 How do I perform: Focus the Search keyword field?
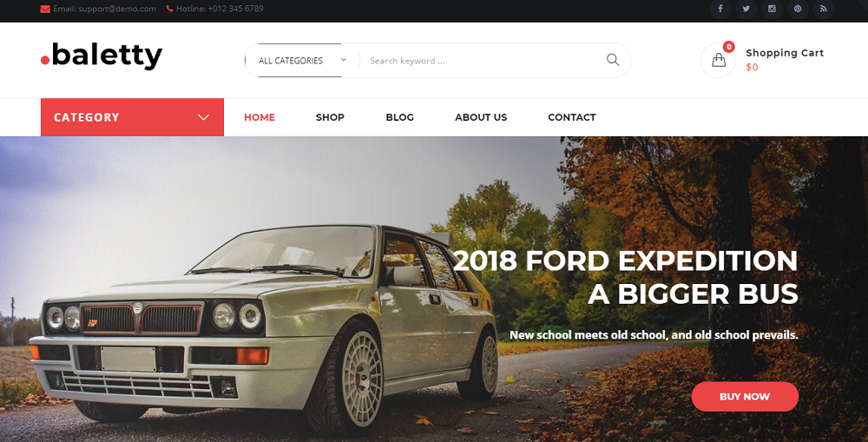[x=483, y=61]
